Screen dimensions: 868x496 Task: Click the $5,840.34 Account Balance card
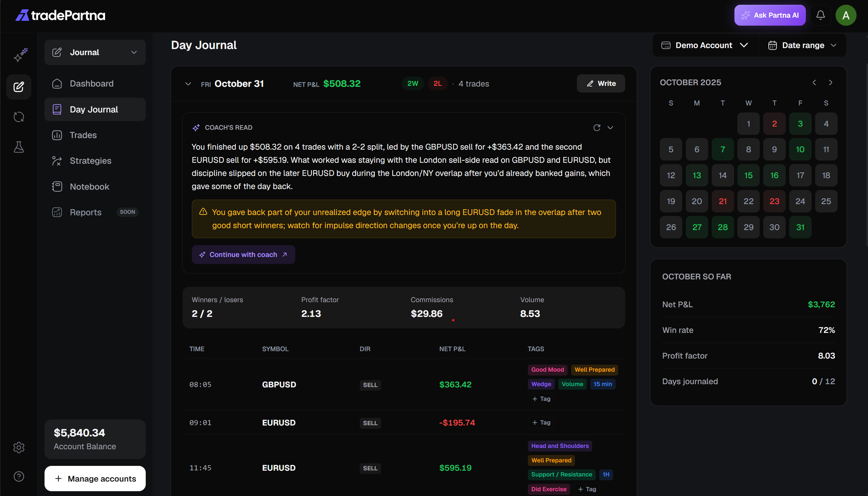(x=95, y=439)
